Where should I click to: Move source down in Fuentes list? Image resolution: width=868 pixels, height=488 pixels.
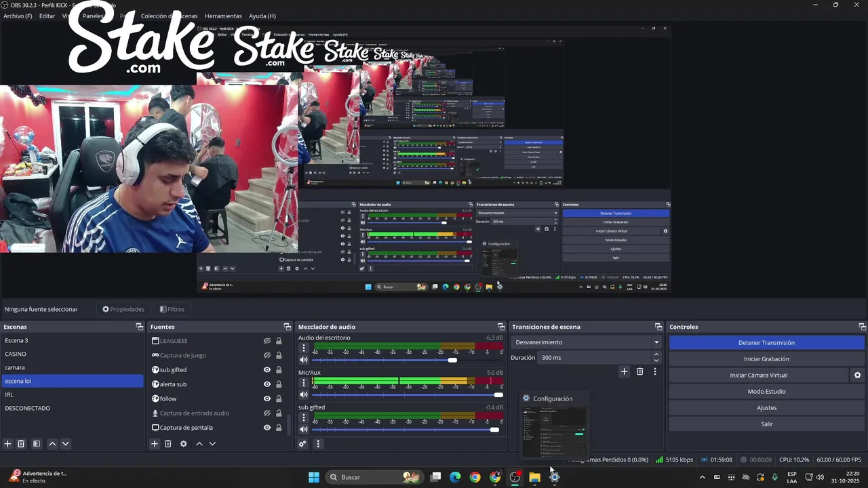coord(212,444)
